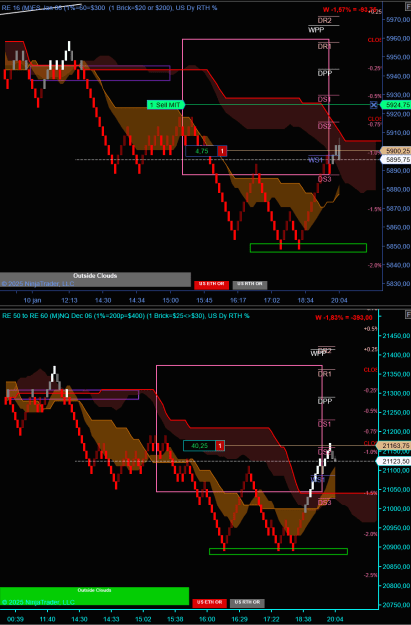Click the 5924,75 order price marker

click(x=395, y=105)
